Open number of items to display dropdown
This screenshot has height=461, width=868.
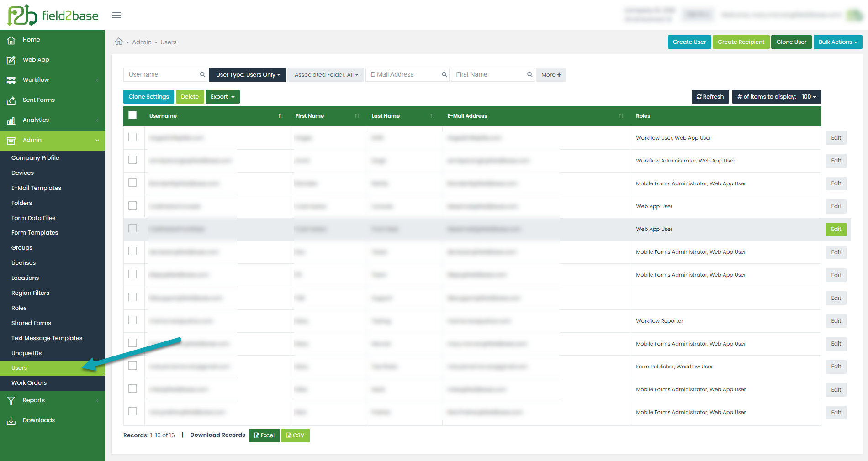[x=777, y=97]
